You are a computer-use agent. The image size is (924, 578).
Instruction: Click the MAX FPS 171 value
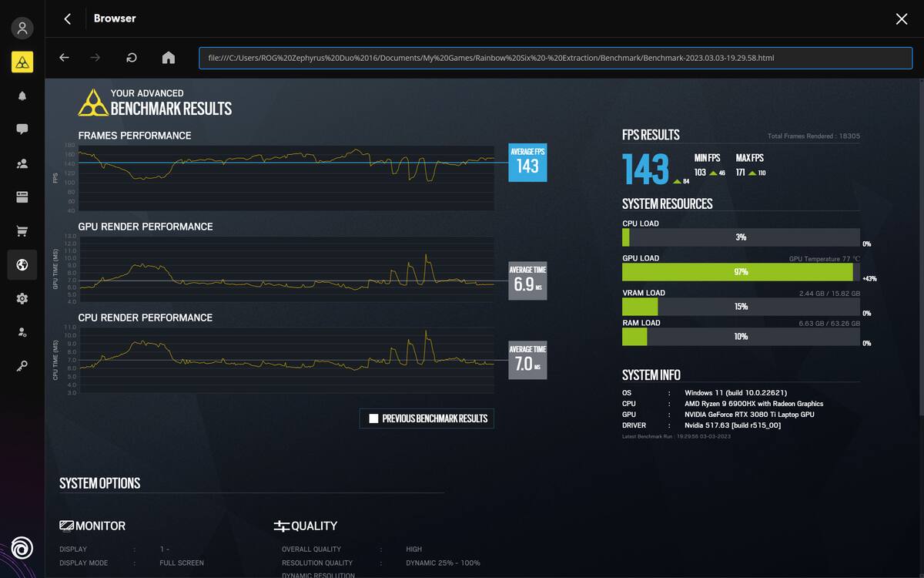740,173
